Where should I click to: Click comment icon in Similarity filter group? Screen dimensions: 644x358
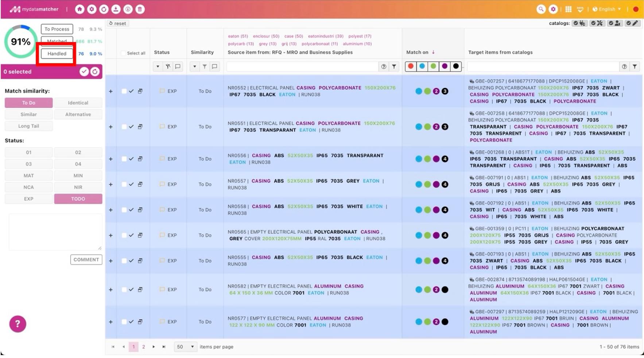coord(214,66)
